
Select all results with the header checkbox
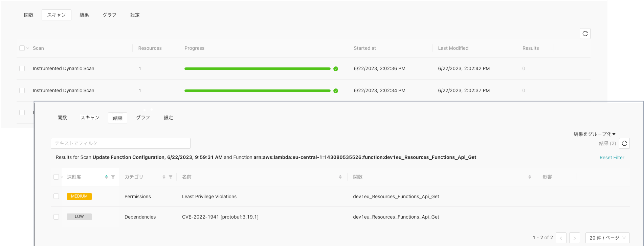56,177
